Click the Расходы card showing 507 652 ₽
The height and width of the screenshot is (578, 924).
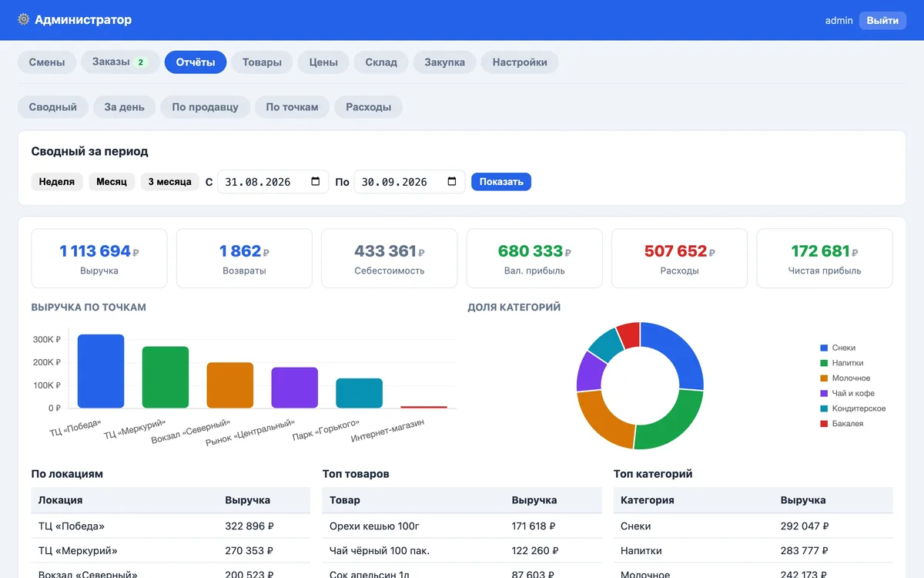[680, 258]
